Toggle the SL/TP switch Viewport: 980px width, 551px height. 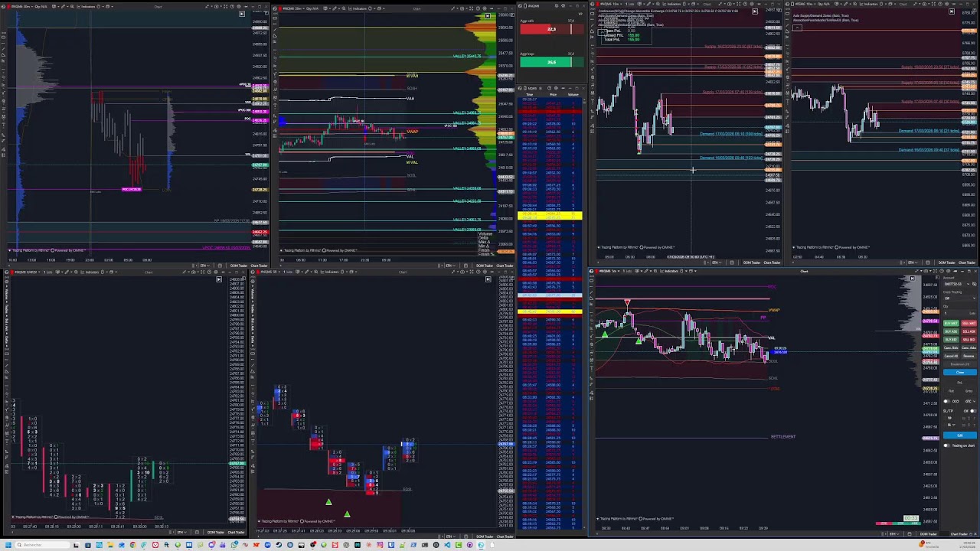[x=973, y=411]
